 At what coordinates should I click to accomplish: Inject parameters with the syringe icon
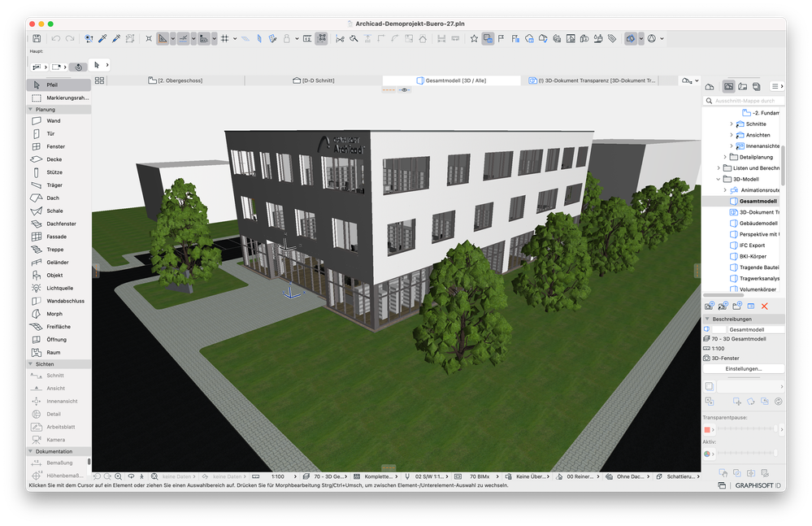point(116,38)
